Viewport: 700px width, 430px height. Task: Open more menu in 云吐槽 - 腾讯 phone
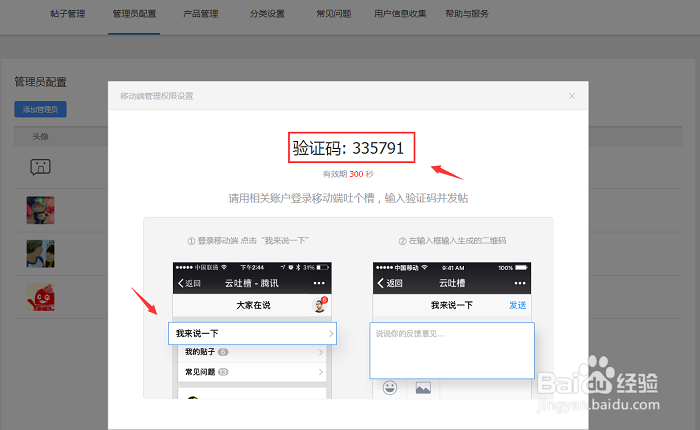click(x=319, y=283)
